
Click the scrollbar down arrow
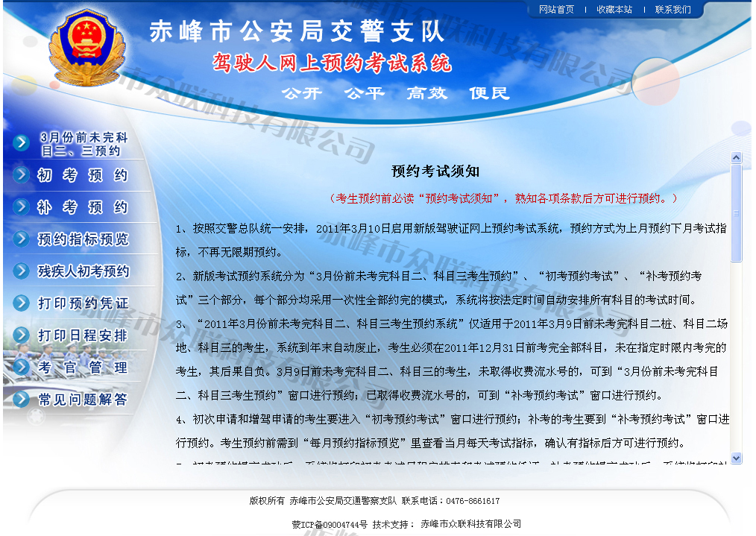(737, 458)
